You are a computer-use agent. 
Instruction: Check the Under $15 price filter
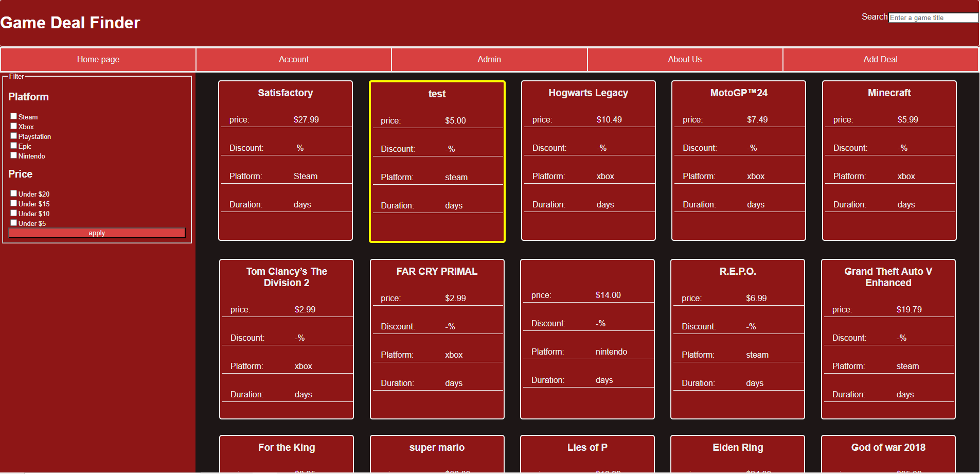point(13,203)
